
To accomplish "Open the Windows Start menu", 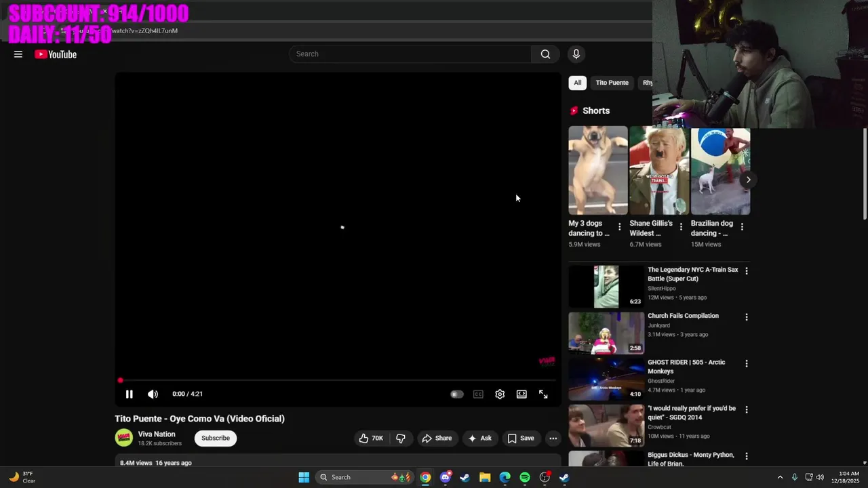I will (304, 477).
